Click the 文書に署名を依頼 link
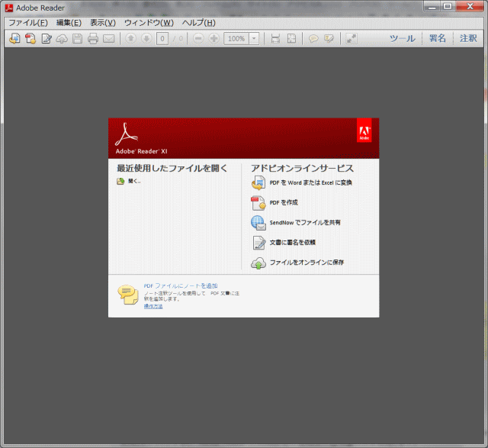 coord(293,243)
